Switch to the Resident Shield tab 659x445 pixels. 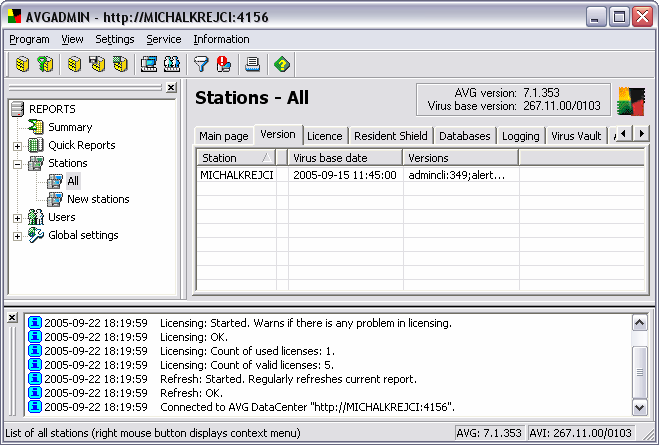(391, 136)
